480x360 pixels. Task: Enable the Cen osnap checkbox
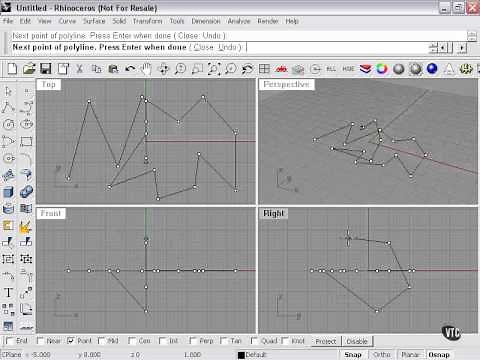coord(132,341)
